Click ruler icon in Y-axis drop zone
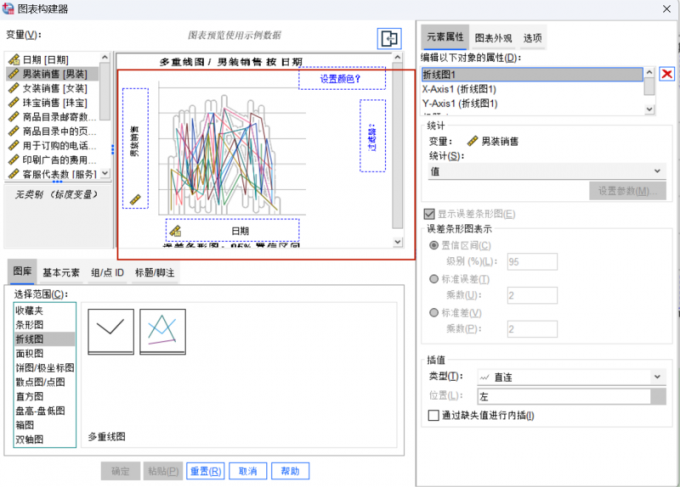The image size is (680, 487). point(135,199)
